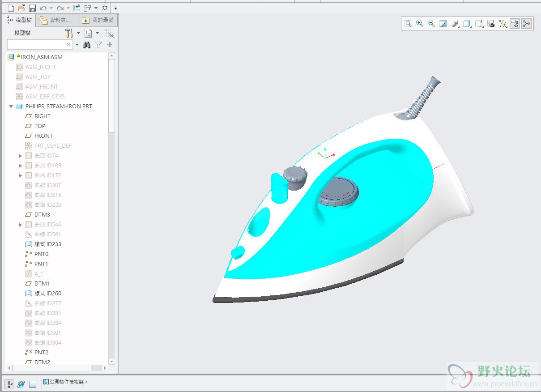Switch to the 資料夾 browser tab
The height and width of the screenshot is (392, 541).
coord(56,20)
